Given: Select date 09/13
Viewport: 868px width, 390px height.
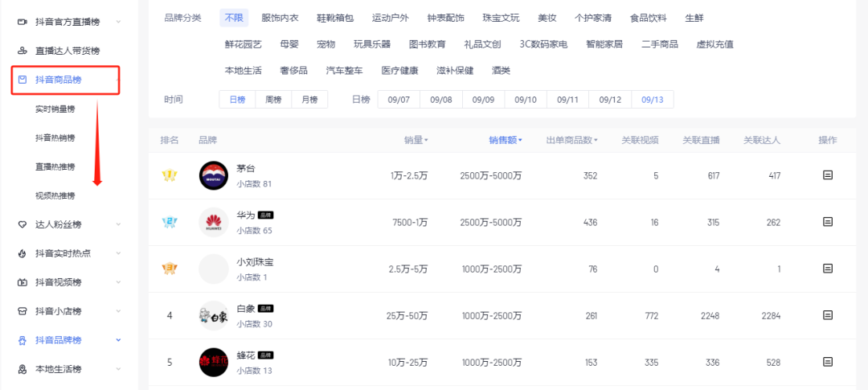Looking at the screenshot, I should pyautogui.click(x=653, y=100).
